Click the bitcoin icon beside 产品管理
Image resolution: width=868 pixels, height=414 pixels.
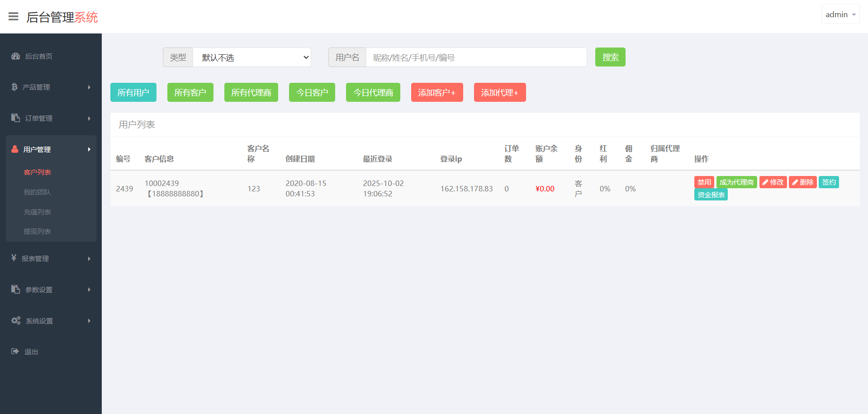(14, 87)
